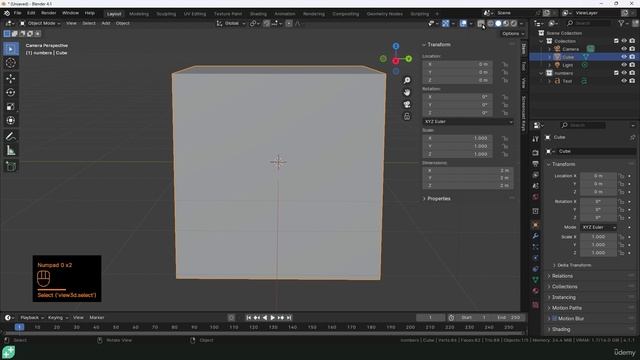Click the End frame 250 field
This screenshot has width=640, height=360.
tap(509, 318)
